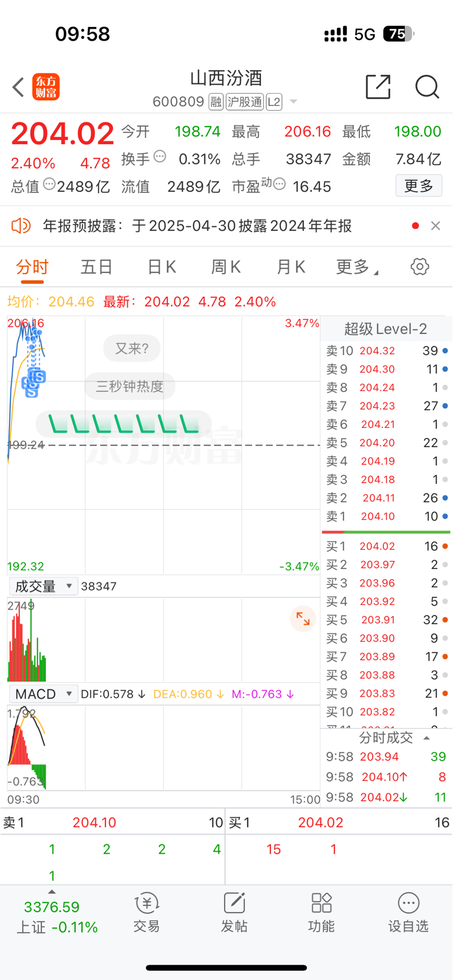Tap the 均价 204.46 label
The image size is (453, 980).
[x=51, y=302]
